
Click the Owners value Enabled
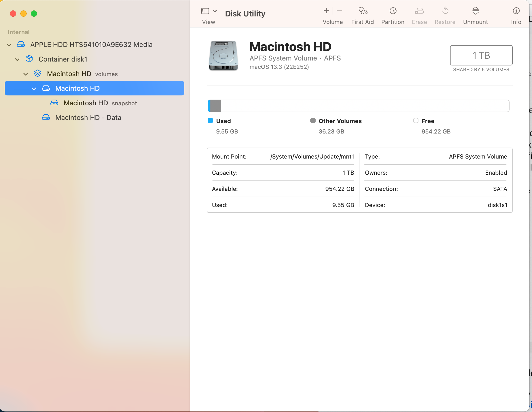tap(496, 173)
